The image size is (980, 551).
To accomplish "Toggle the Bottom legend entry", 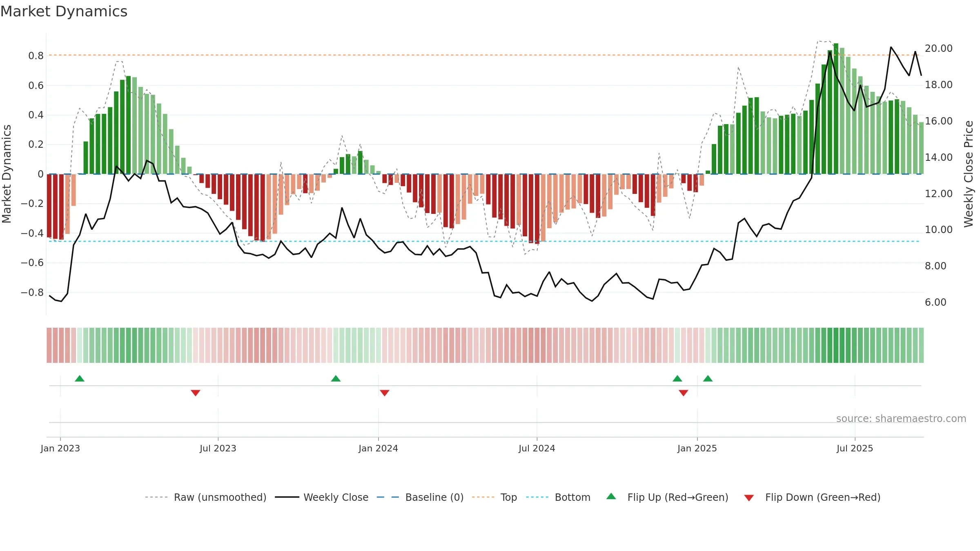I will tap(558, 497).
